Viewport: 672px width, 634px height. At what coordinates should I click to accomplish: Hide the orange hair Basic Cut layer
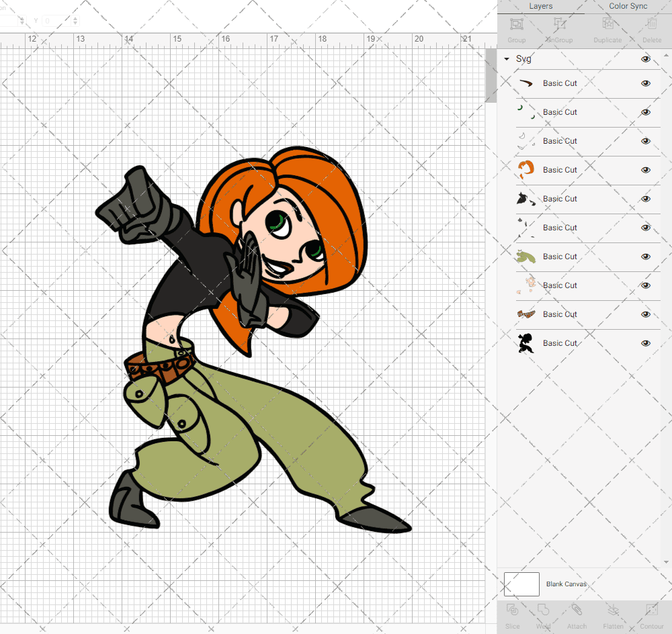click(646, 170)
